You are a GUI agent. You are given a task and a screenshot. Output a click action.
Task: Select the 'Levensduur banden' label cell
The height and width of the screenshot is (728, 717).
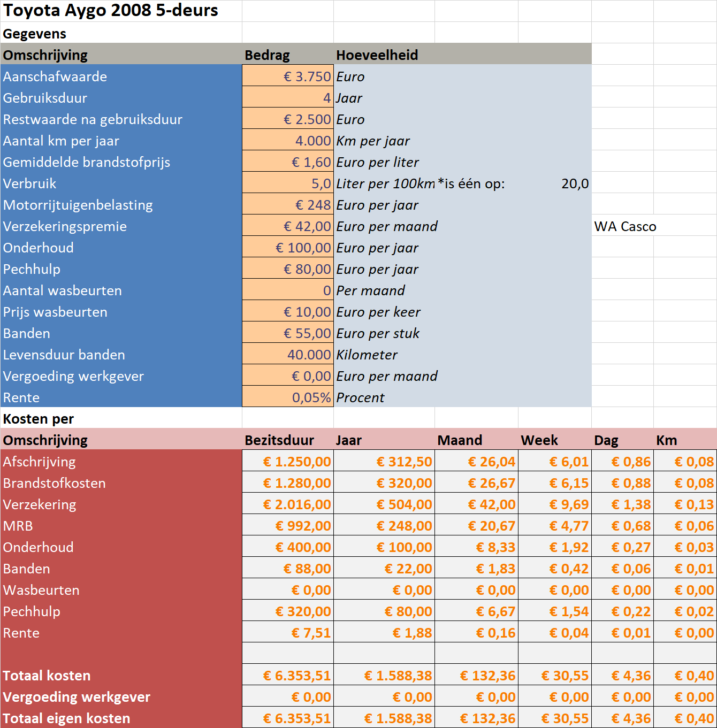tap(121, 354)
